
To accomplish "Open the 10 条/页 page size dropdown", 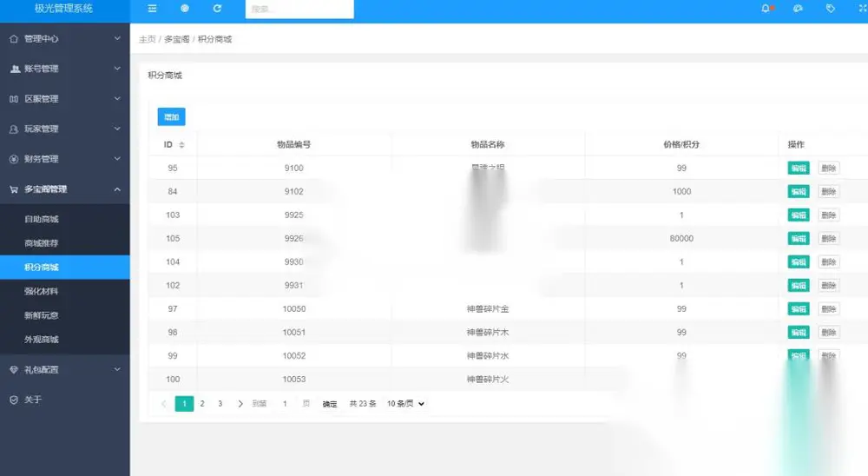I will [405, 403].
